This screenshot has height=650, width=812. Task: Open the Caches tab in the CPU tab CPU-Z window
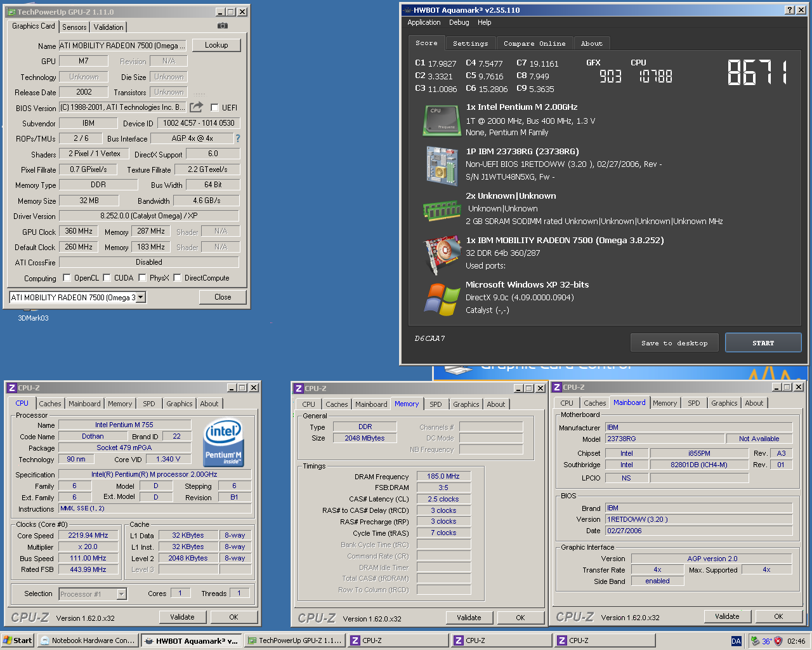click(50, 404)
